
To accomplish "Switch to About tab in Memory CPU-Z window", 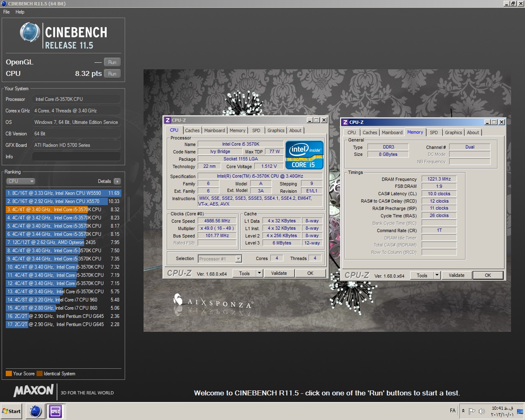I will click(473, 132).
